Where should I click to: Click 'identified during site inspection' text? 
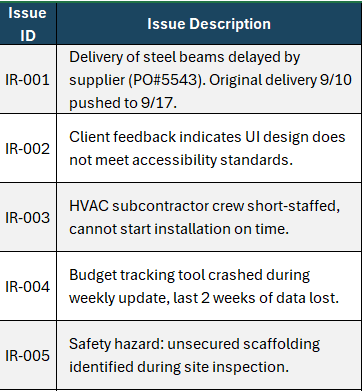click(179, 367)
